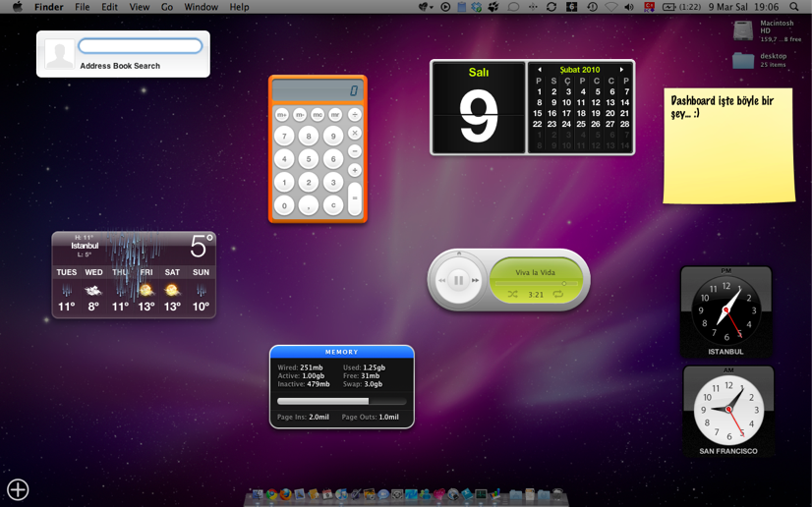Open the Go menu
Screen dimensions: 812x507
point(167,7)
